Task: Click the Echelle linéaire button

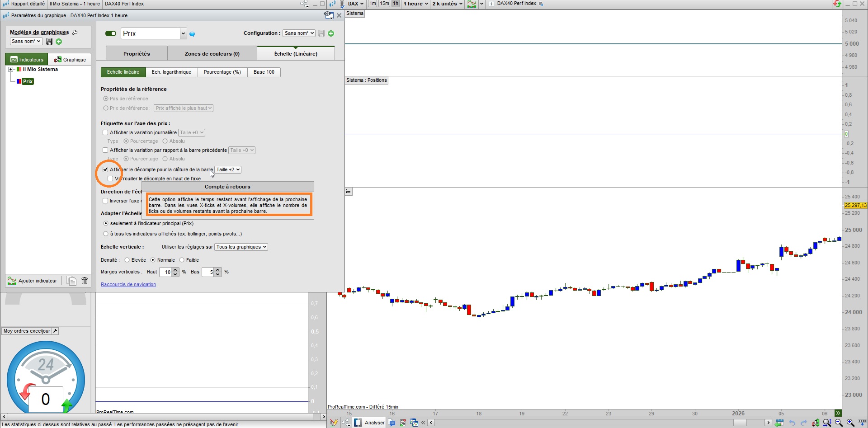Action: [x=123, y=72]
